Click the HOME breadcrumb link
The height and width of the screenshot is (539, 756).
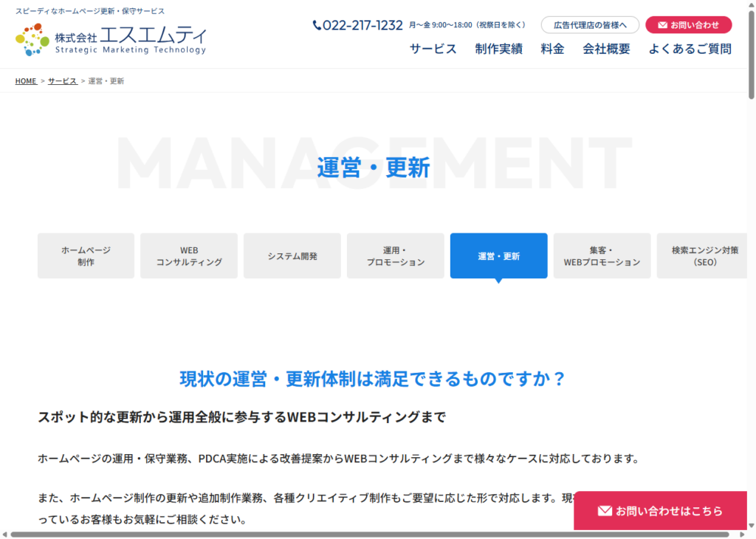pyautogui.click(x=26, y=81)
